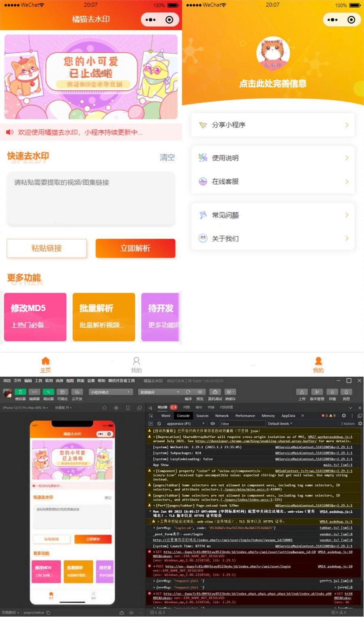Screen dimensions: 364x617
Task: Open the 普通编译 compile mode dropdown
Action: pos(160,392)
